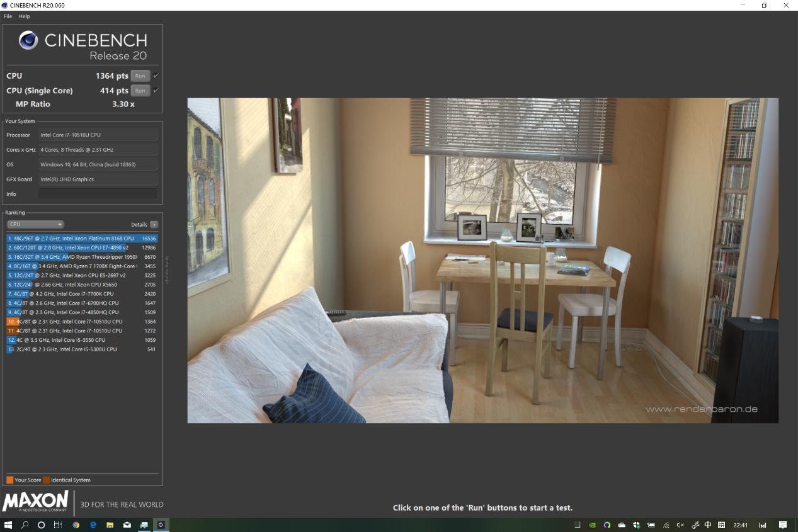Viewport: 798px width, 532px height.
Task: Open the 22:41 clock in the tray
Action: [741, 524]
